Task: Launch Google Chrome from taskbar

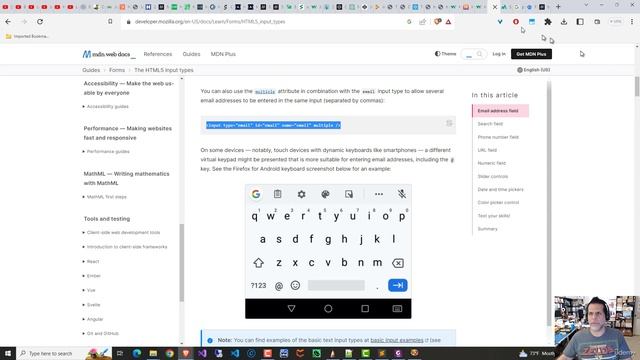Action: point(169,353)
